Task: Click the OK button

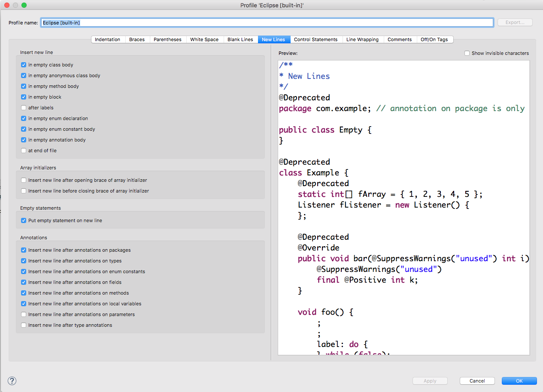Action: [519, 381]
